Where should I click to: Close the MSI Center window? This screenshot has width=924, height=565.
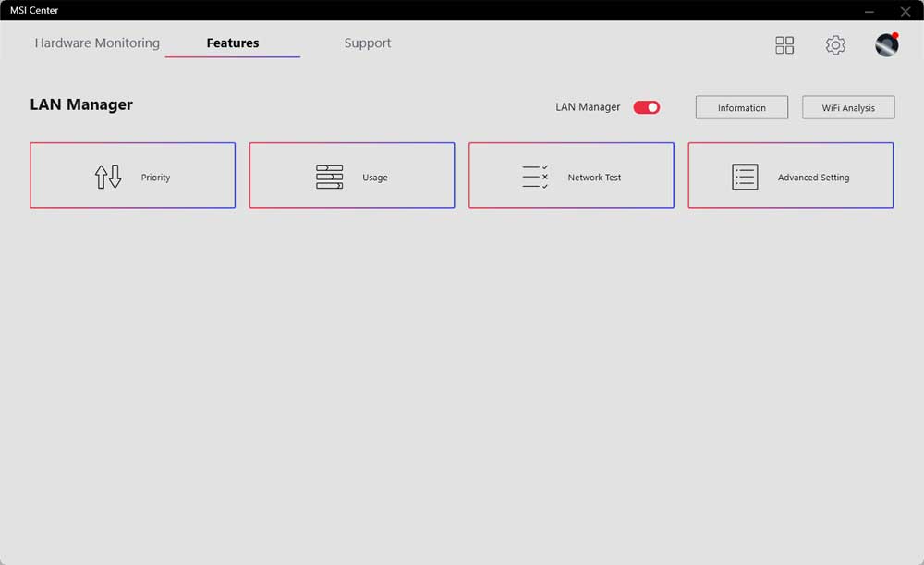coord(906,11)
